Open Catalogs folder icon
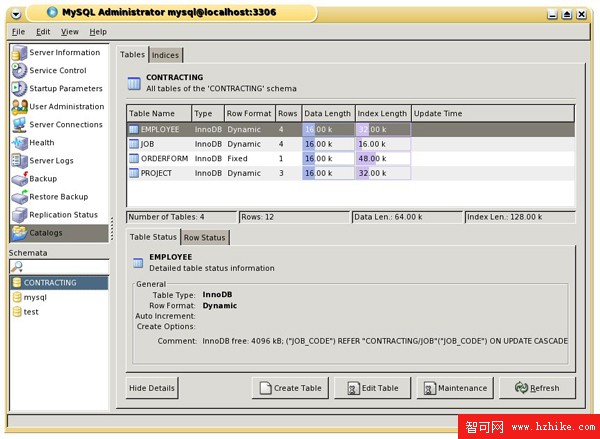Screen dimensions: 600x439 pos(19,233)
